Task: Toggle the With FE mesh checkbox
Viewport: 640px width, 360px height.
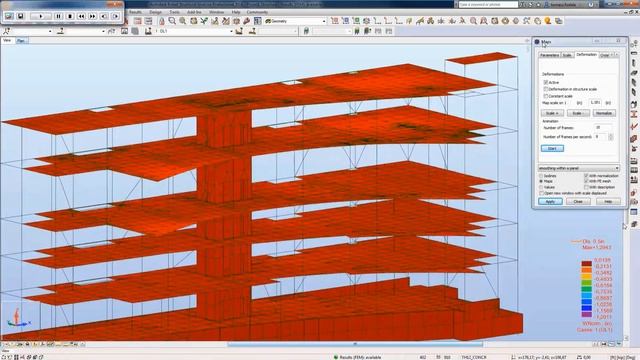Action: tap(586, 181)
